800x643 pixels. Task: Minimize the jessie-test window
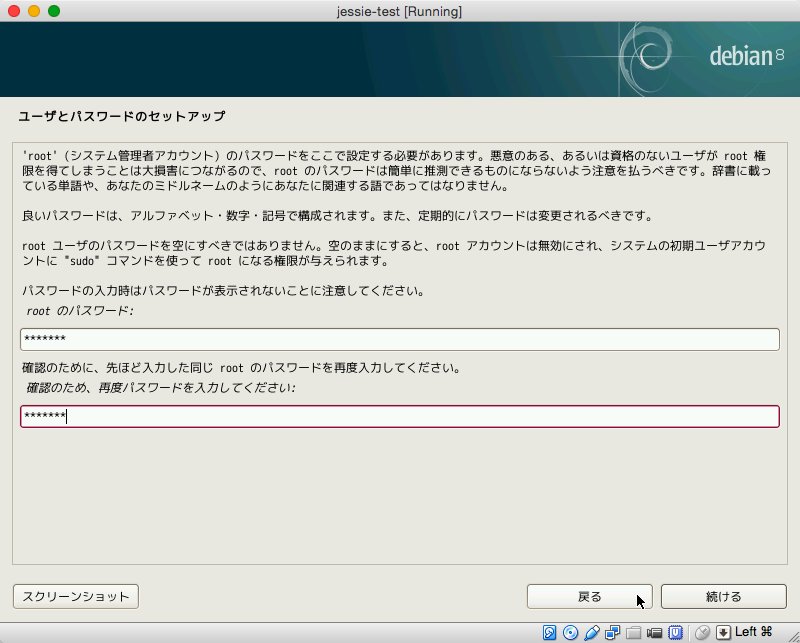34,11
